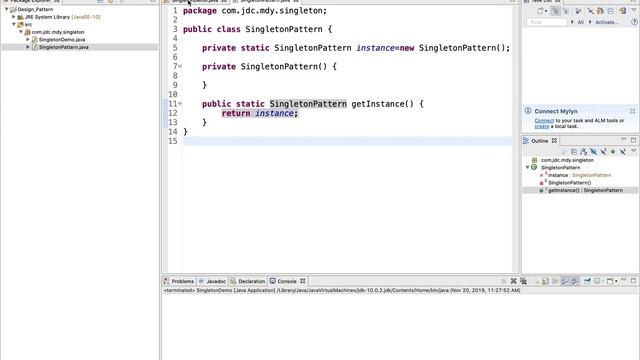Click Activate... in Task List
The image size is (640, 360).
(606, 22)
